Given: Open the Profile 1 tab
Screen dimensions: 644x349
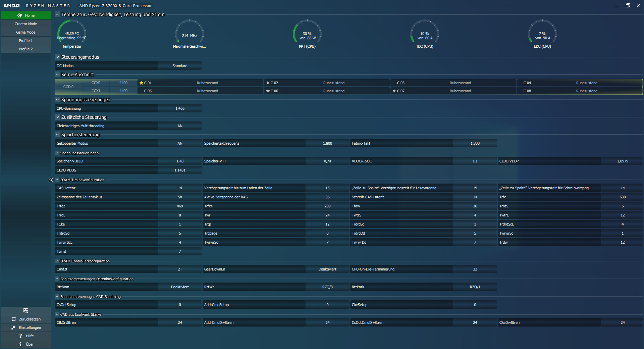Looking at the screenshot, I should tap(26, 41).
